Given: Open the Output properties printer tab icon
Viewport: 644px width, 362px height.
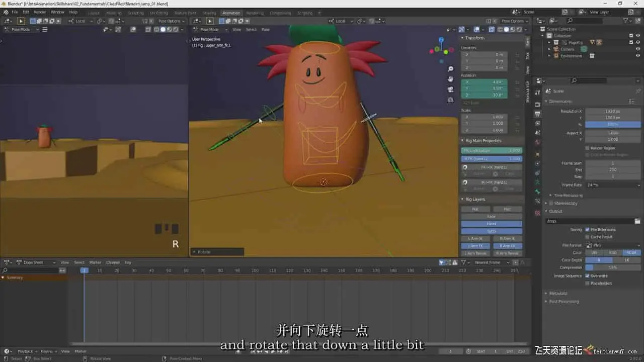Looking at the screenshot, I should pyautogui.click(x=538, y=114).
